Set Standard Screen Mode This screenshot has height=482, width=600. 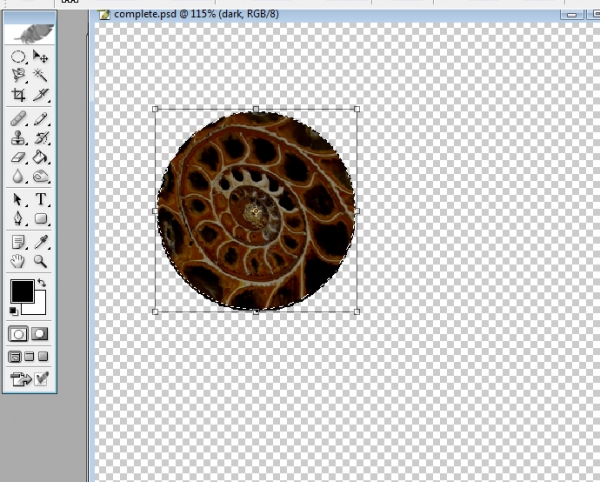pyautogui.click(x=15, y=357)
